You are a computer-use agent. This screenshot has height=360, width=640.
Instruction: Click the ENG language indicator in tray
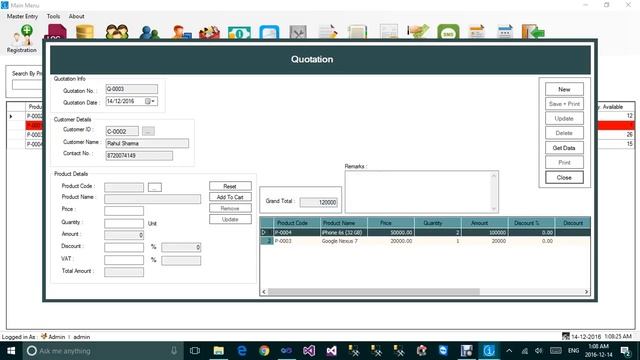(x=573, y=351)
